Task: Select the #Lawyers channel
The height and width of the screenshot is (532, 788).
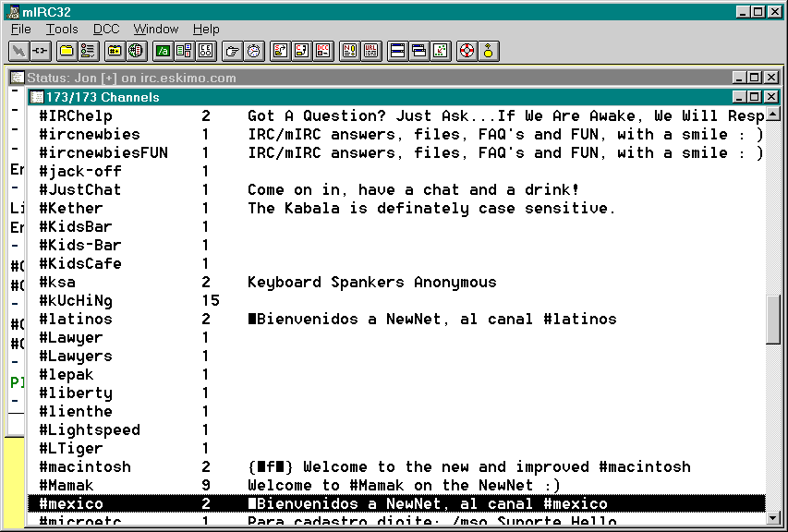Action: point(396,357)
